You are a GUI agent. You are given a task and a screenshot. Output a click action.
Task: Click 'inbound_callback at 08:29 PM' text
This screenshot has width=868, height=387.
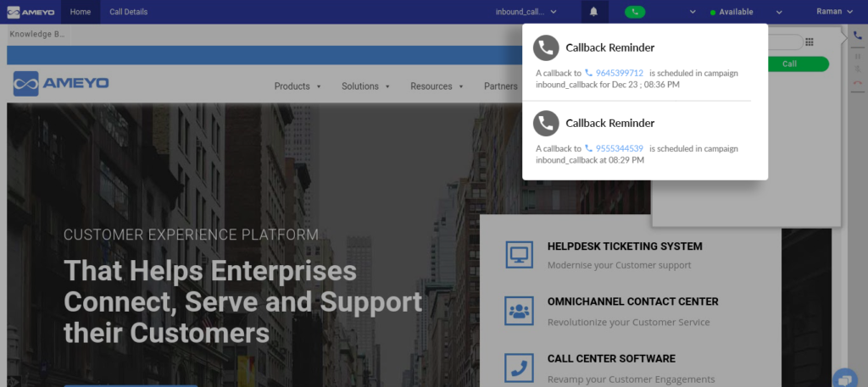coord(590,160)
